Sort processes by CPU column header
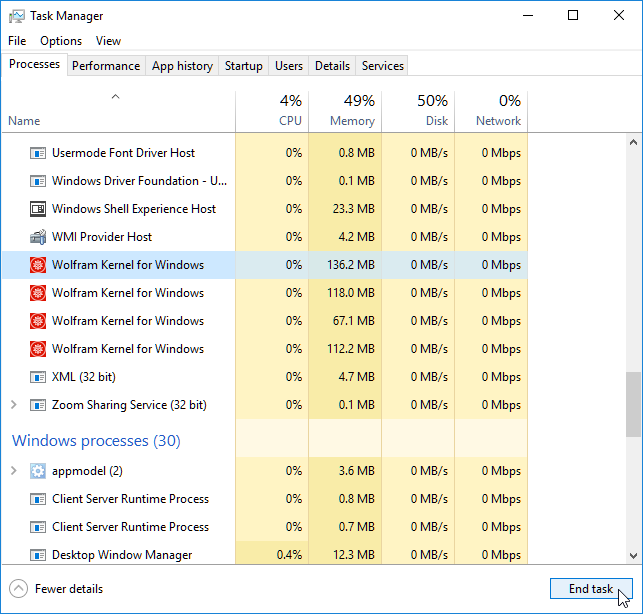 pos(272,111)
